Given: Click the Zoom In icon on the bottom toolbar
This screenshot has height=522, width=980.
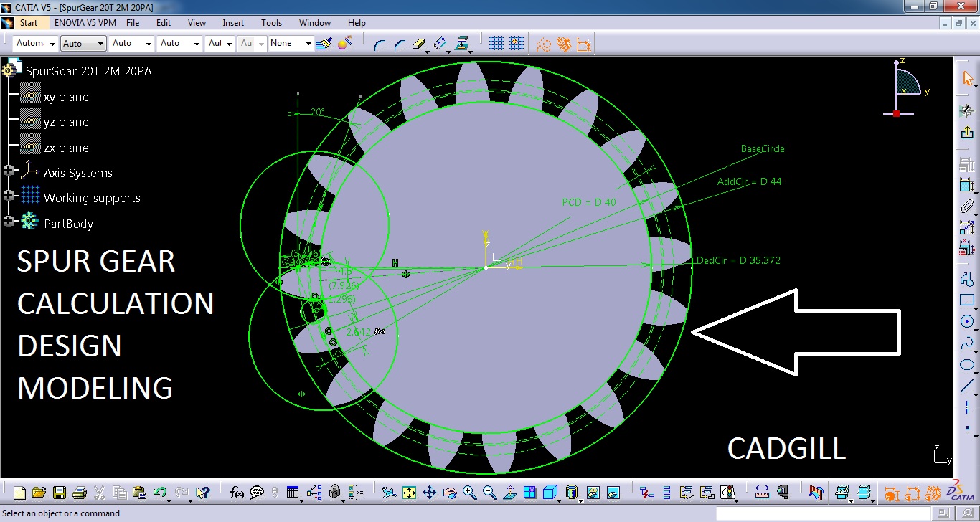Looking at the screenshot, I should click(x=471, y=493).
